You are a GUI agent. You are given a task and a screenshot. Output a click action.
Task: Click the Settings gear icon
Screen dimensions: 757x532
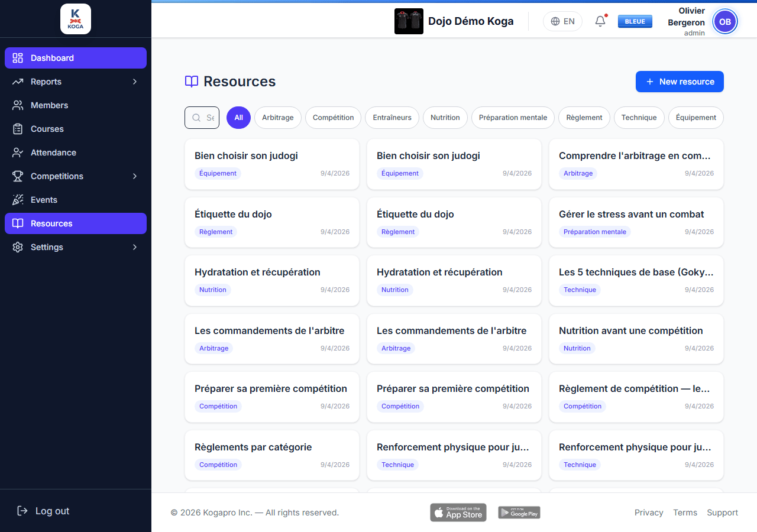click(18, 247)
